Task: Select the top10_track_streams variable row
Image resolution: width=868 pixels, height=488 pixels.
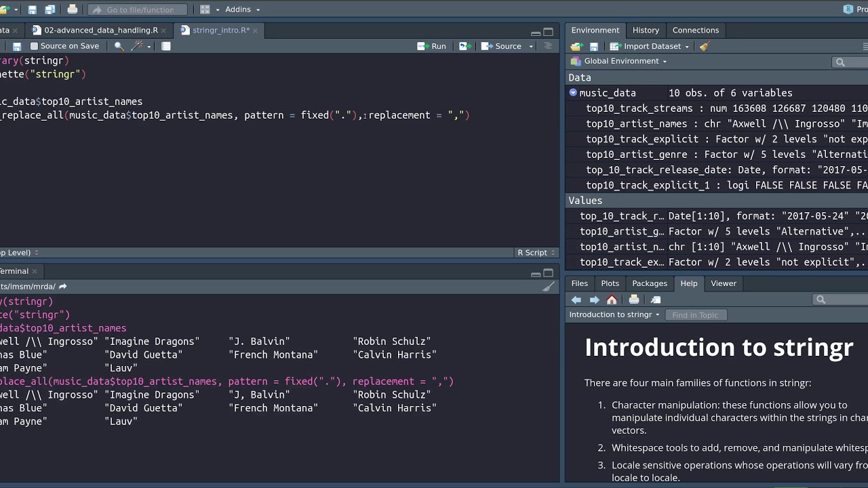Action: pyautogui.click(x=717, y=108)
